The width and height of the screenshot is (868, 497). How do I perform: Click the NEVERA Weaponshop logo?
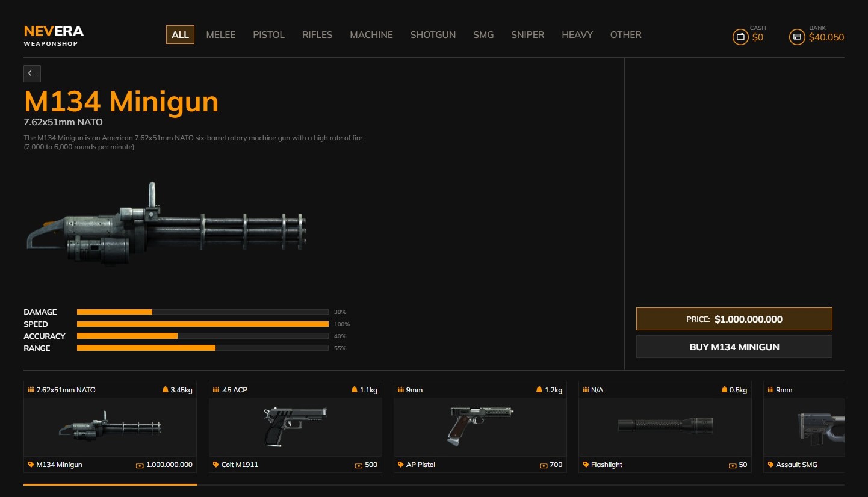[54, 35]
